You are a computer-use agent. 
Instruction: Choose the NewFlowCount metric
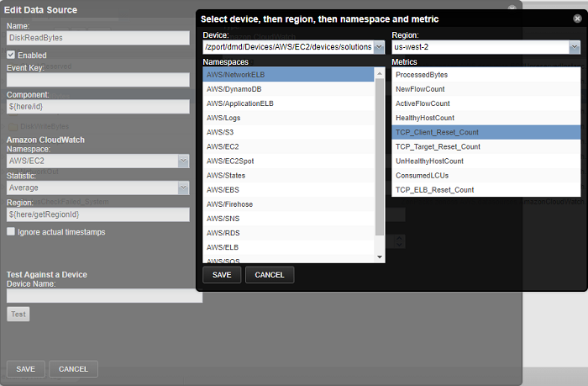486,89
